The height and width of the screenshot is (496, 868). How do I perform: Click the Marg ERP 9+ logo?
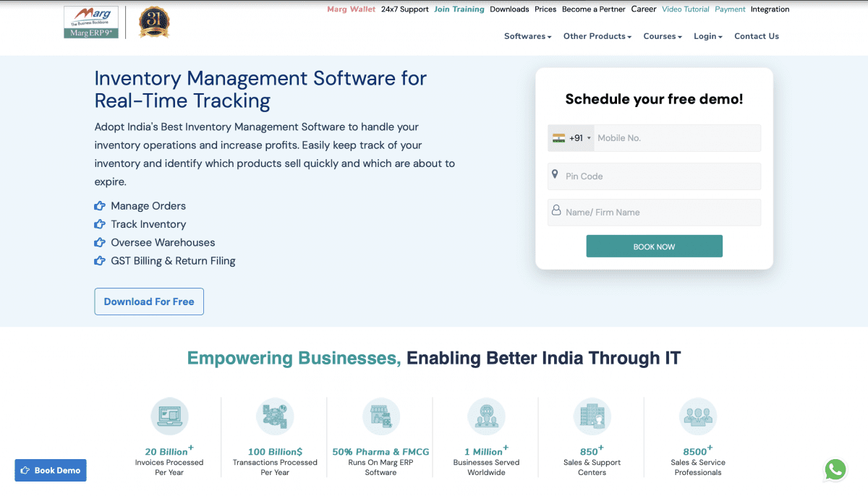point(90,22)
